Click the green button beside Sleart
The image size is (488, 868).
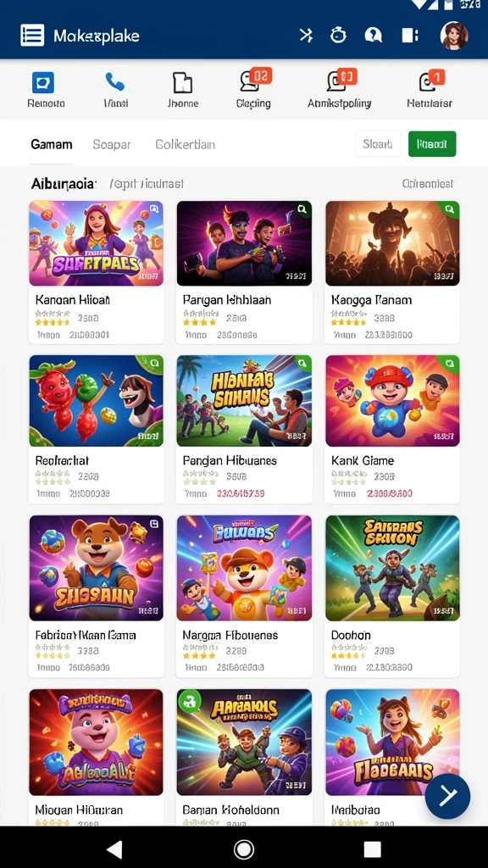click(x=432, y=144)
